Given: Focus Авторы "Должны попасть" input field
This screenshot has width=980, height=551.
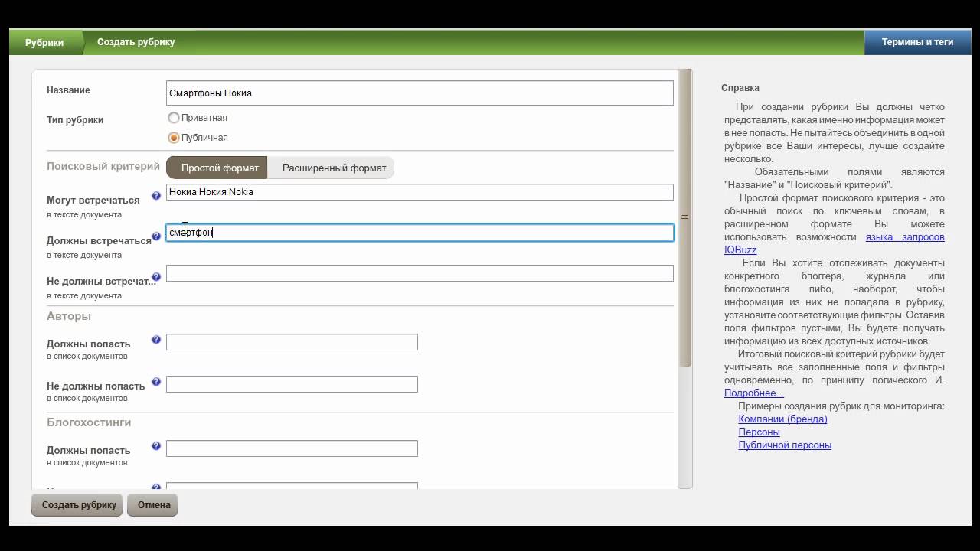Looking at the screenshot, I should 292,342.
